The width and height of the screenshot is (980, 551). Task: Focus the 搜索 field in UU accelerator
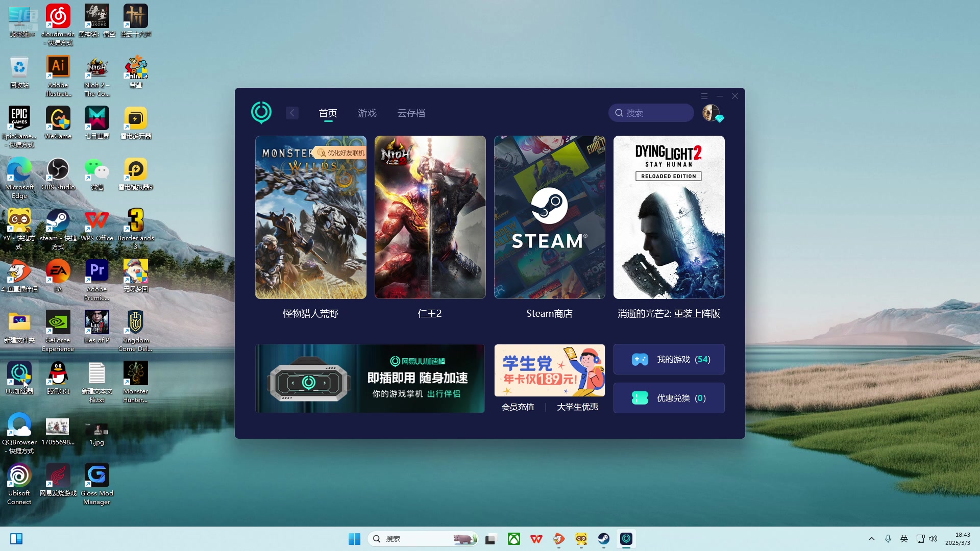[x=651, y=113]
